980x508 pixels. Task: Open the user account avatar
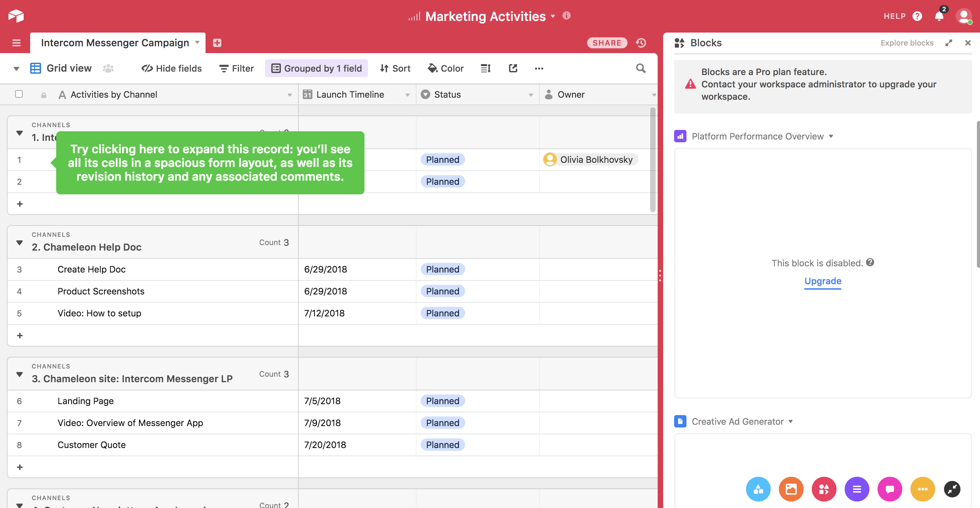coord(964,16)
